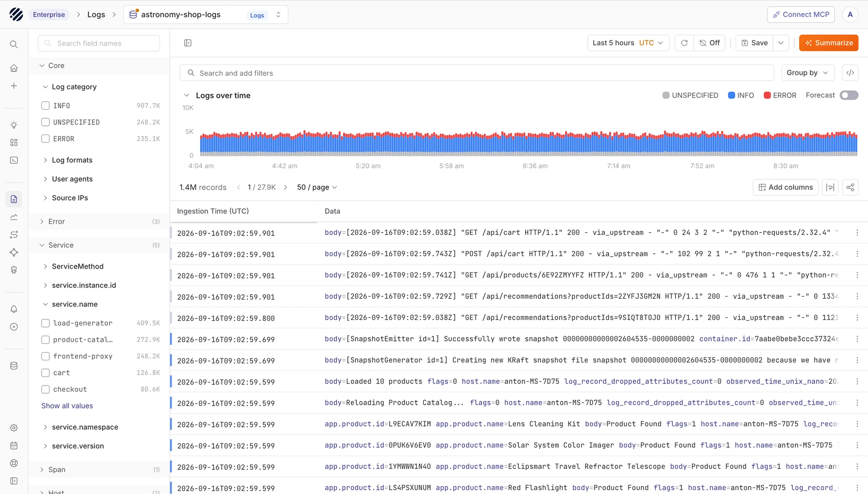Open the astronomy-shop-logs source selector

(206, 14)
